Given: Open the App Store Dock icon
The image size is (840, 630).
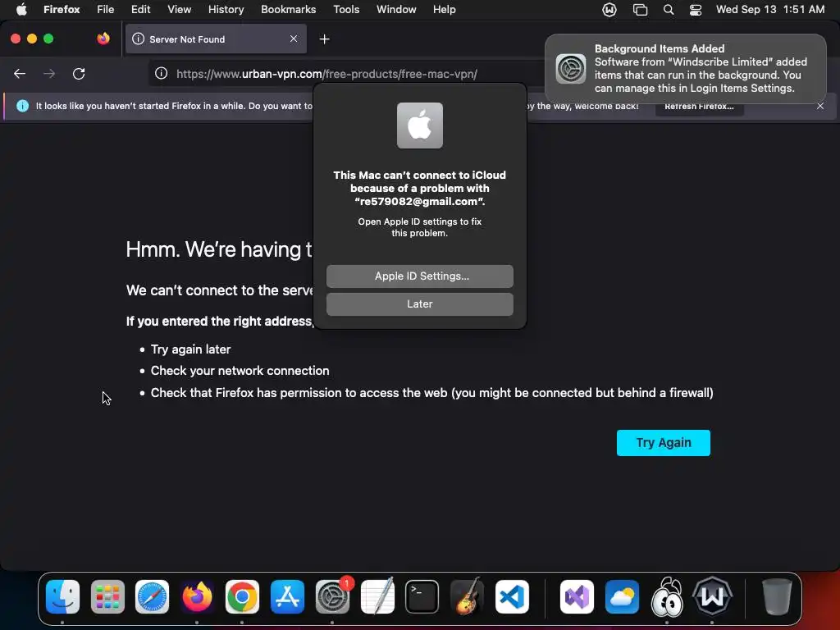Looking at the screenshot, I should 287,596.
